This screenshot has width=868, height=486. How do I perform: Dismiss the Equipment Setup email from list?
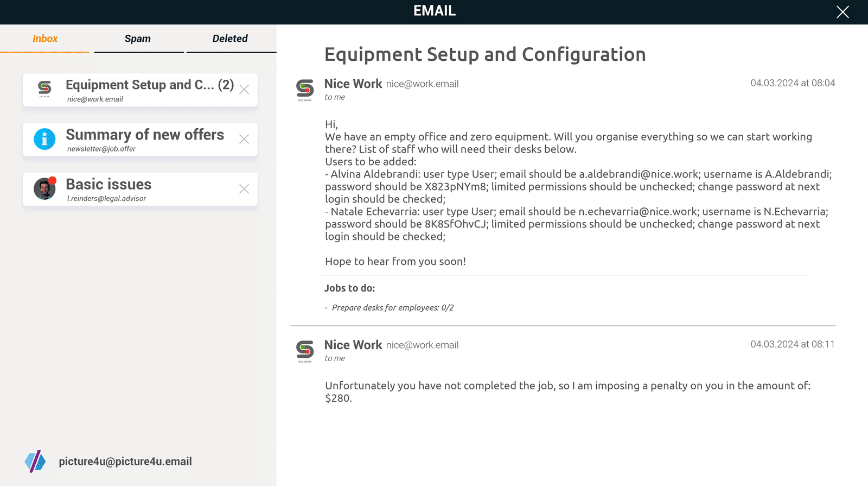(244, 90)
